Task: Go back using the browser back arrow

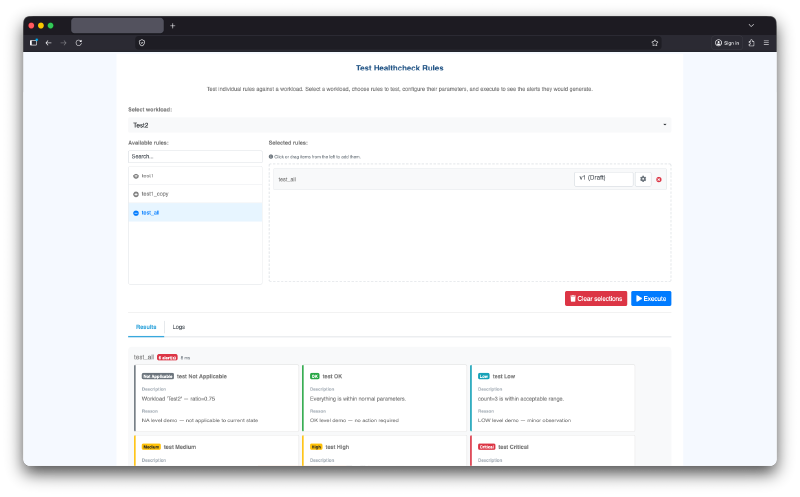Action: (x=48, y=43)
